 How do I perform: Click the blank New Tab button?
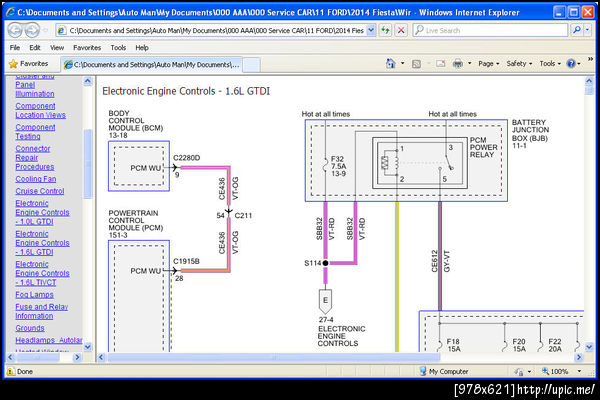[252, 65]
